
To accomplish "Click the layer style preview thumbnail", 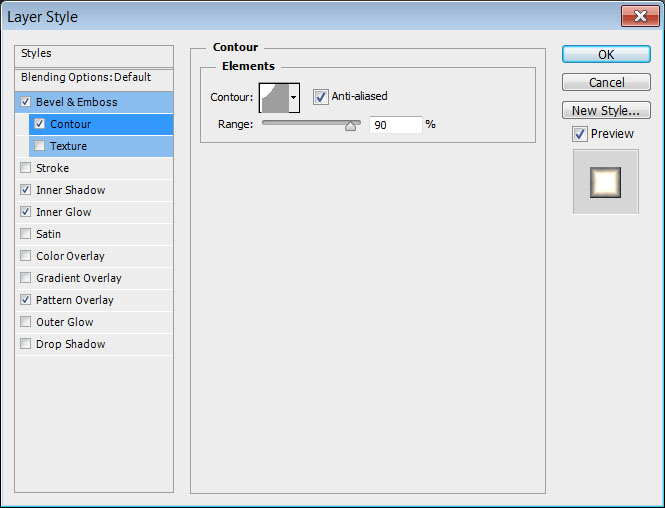I will (606, 182).
